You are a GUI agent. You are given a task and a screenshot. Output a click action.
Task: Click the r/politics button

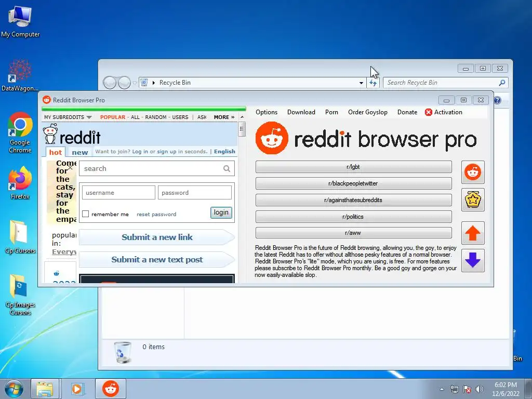pos(353,217)
